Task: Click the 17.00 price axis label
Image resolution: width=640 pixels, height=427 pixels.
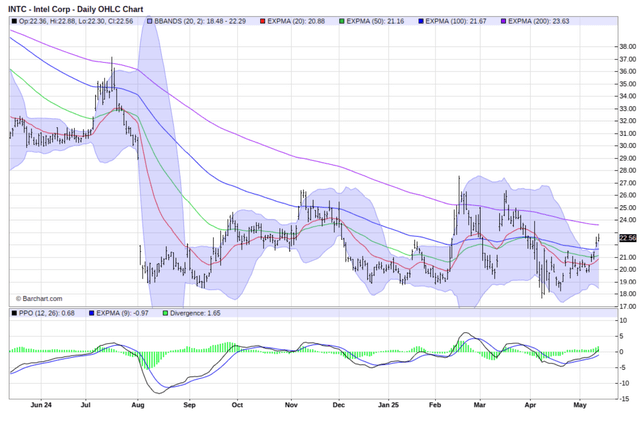Action: 628,307
